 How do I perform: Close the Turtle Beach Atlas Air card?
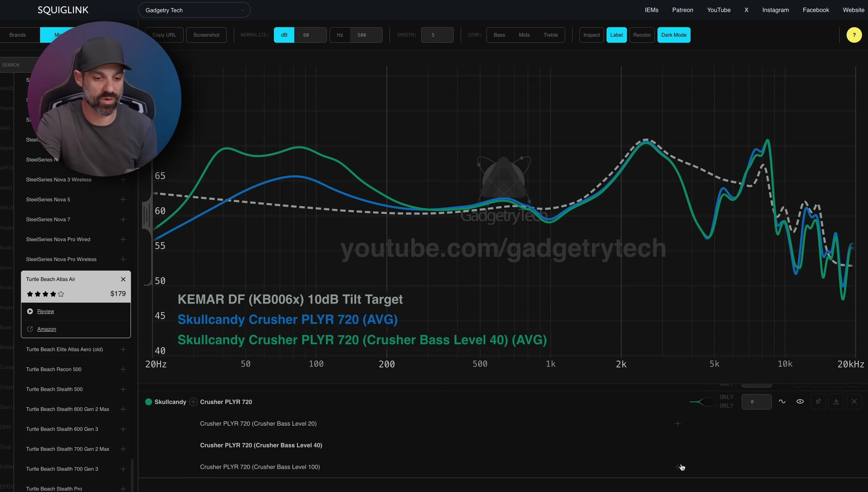click(123, 279)
